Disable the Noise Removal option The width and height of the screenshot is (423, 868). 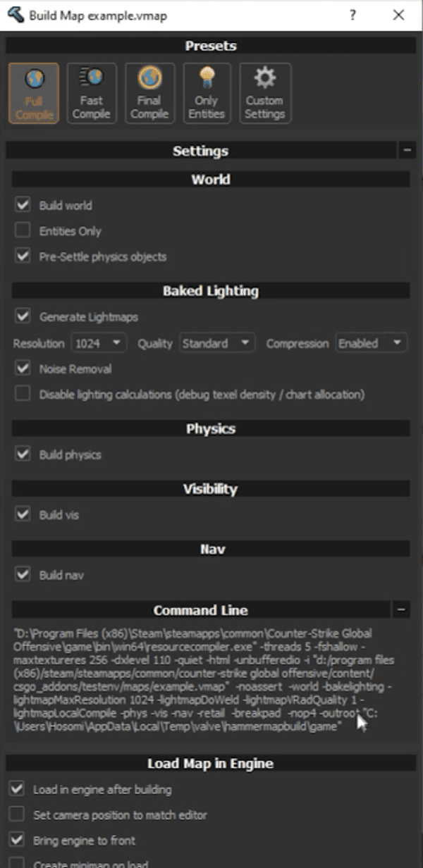click(23, 368)
